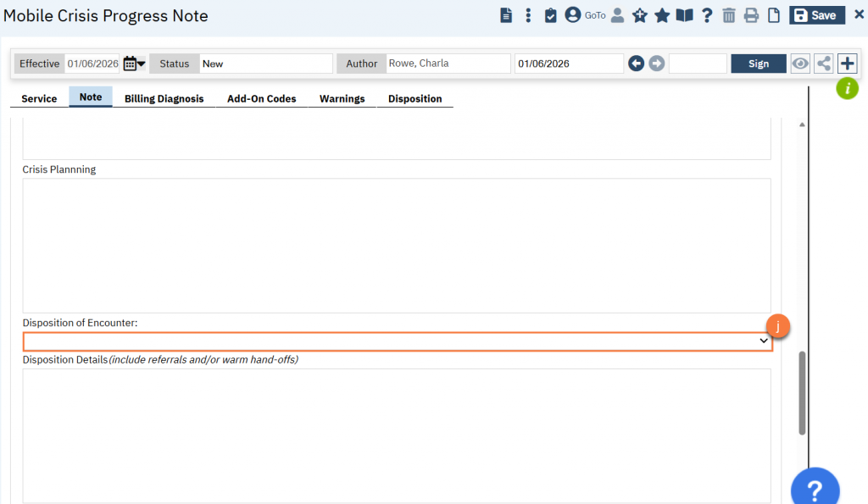The height and width of the screenshot is (504, 868).
Task: Open the Add-On Codes tab
Action: [261, 98]
